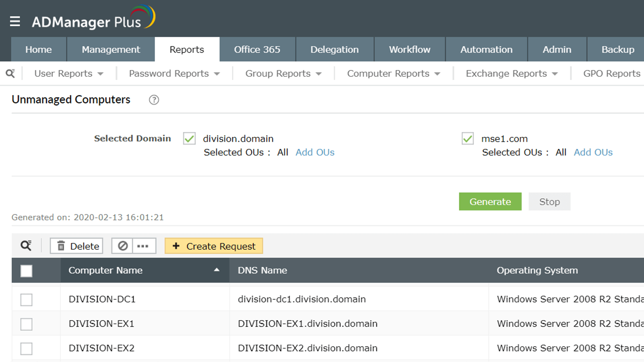This screenshot has height=362, width=644.
Task: Switch to the Management tab
Action: (x=111, y=49)
